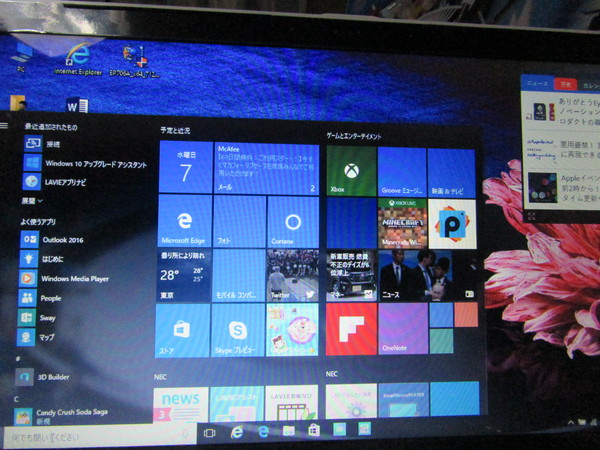This screenshot has height=450, width=600.
Task: Show hidden system tray icons
Action: tap(571, 422)
